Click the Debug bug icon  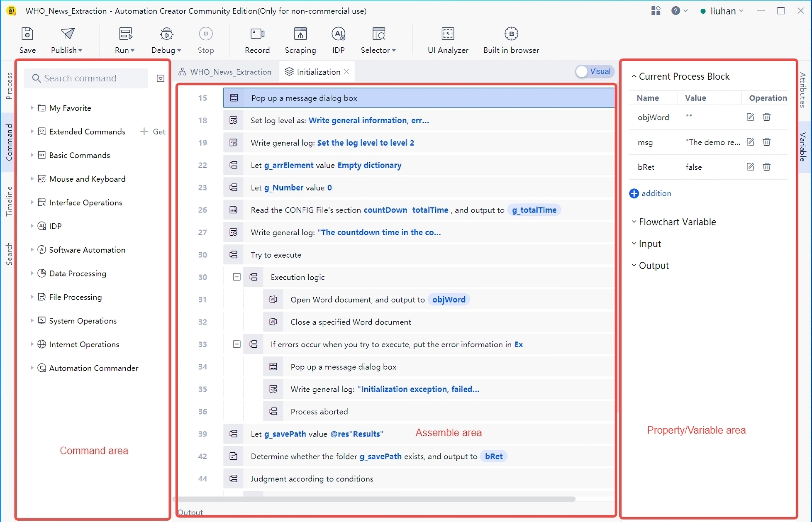pyautogui.click(x=166, y=34)
